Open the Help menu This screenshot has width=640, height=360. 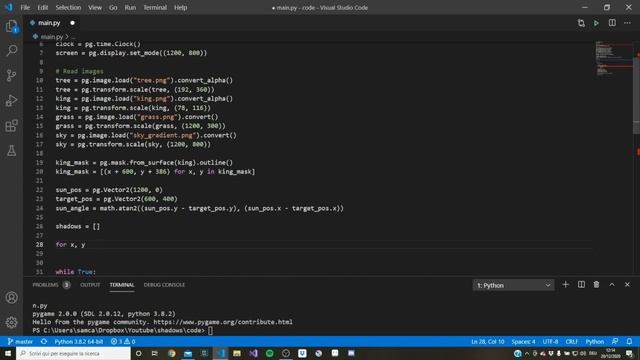click(180, 7)
